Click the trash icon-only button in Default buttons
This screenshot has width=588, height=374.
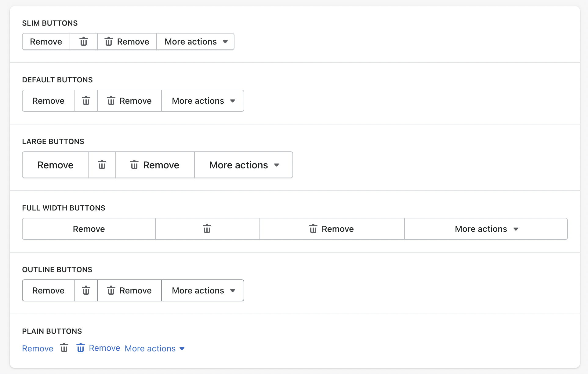click(x=86, y=101)
